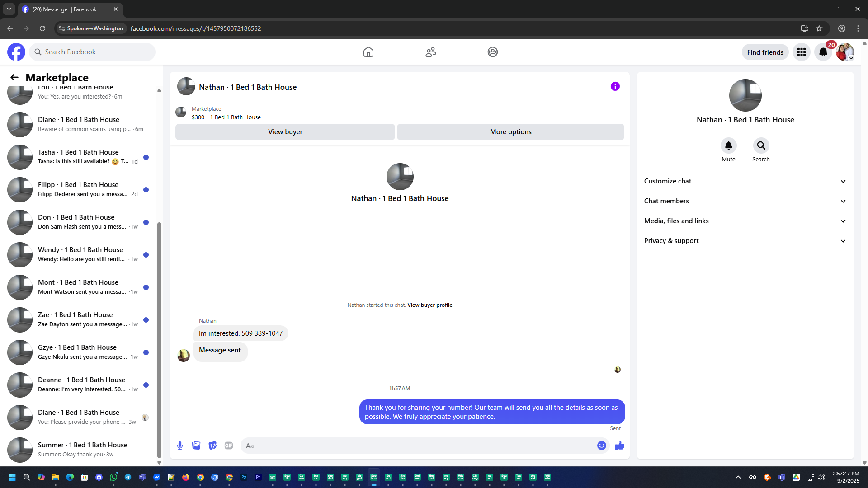Image resolution: width=868 pixels, height=488 pixels.
Task: Click the chat list scrollbar
Action: click(x=159, y=339)
